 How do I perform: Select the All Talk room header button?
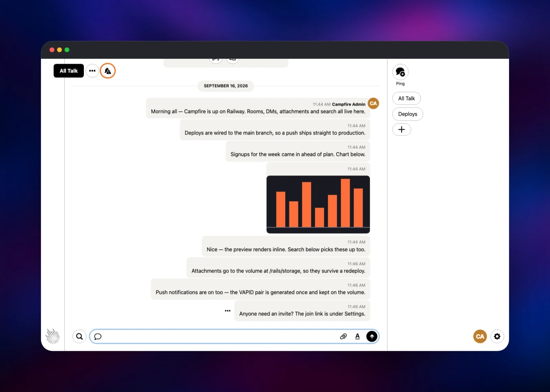69,71
